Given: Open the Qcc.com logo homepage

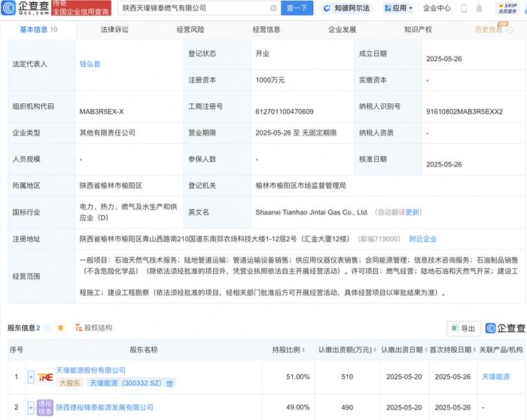Looking at the screenshot, I should (25, 8).
